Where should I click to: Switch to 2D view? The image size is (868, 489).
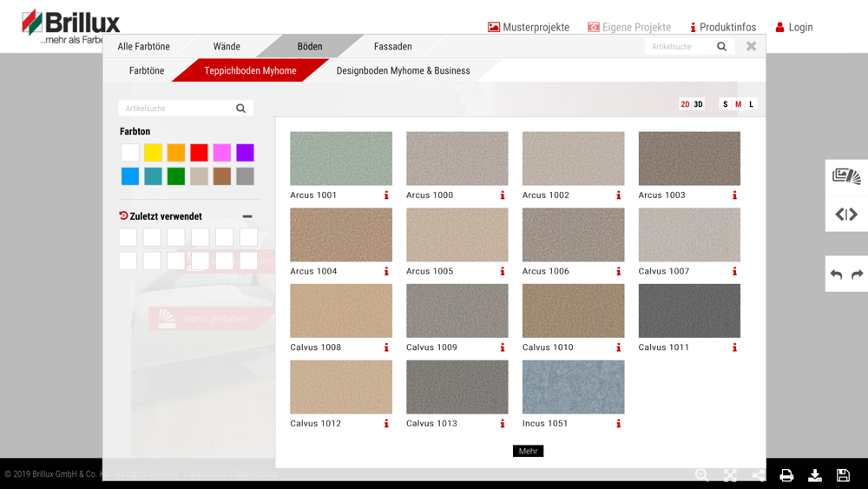click(686, 104)
